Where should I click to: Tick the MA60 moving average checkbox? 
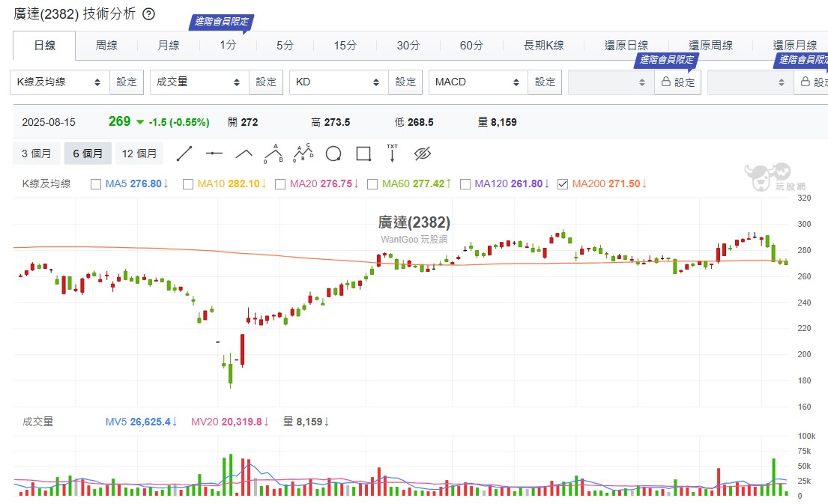[x=372, y=183]
